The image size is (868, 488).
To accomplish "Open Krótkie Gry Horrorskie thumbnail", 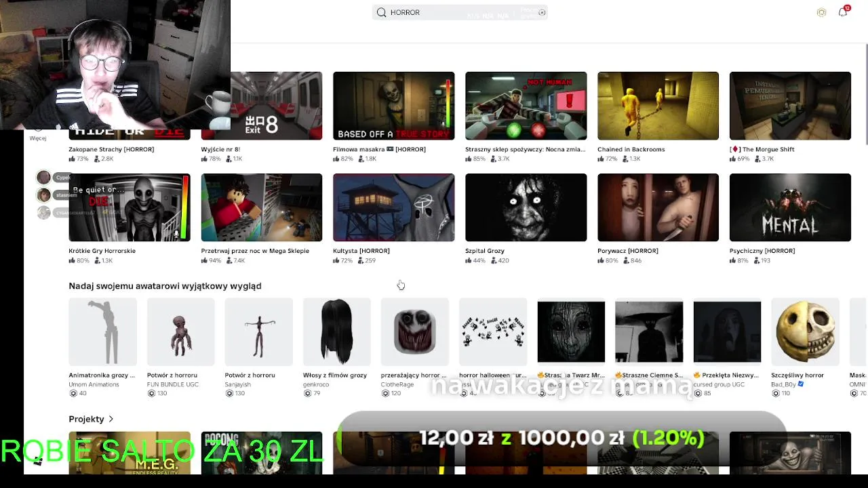I will pos(129,207).
